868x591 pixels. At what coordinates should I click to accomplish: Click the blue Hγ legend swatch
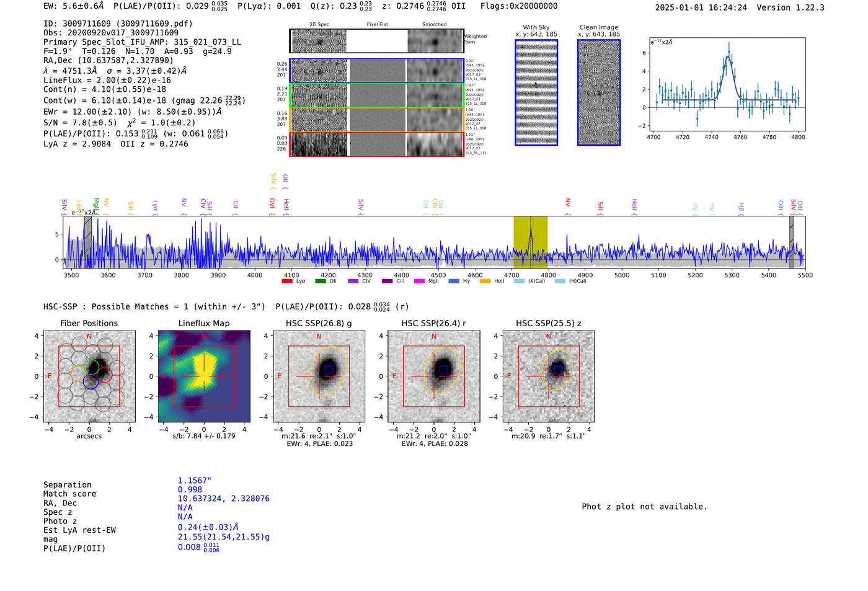tap(454, 281)
